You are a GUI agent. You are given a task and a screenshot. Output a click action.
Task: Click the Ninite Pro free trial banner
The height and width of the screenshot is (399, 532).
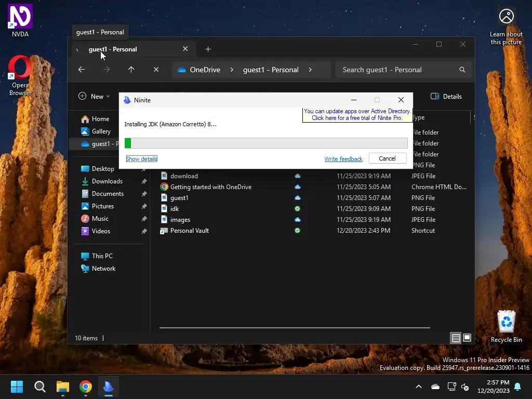coord(357,115)
